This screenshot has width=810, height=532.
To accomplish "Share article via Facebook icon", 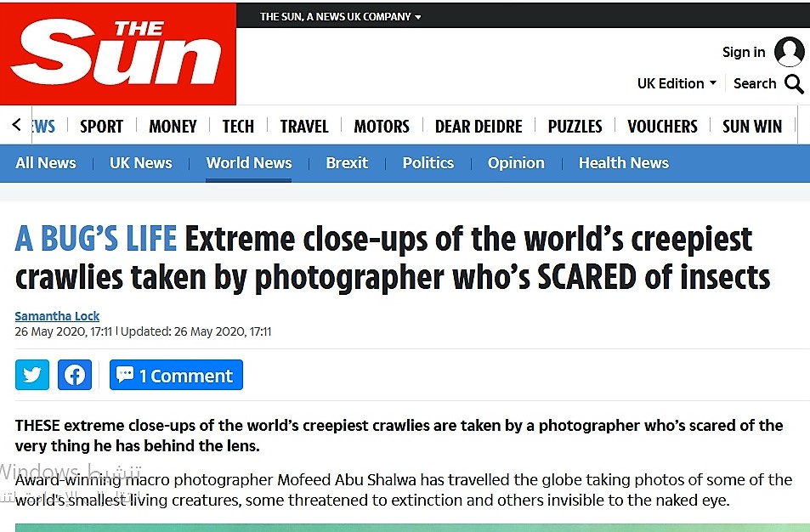I will [x=75, y=375].
